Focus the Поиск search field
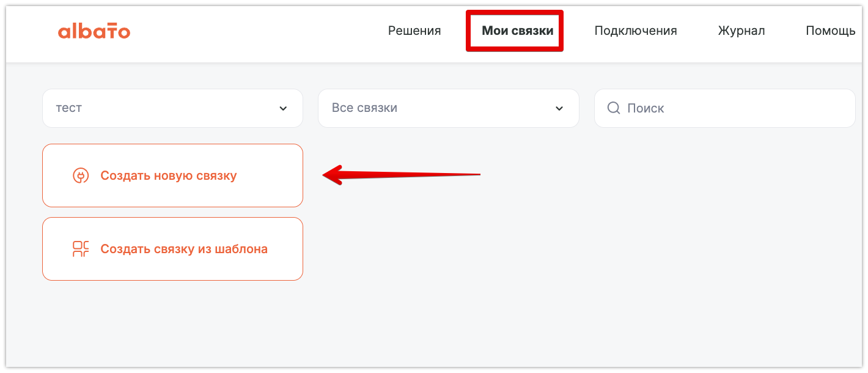This screenshot has height=373, width=868. point(734,108)
